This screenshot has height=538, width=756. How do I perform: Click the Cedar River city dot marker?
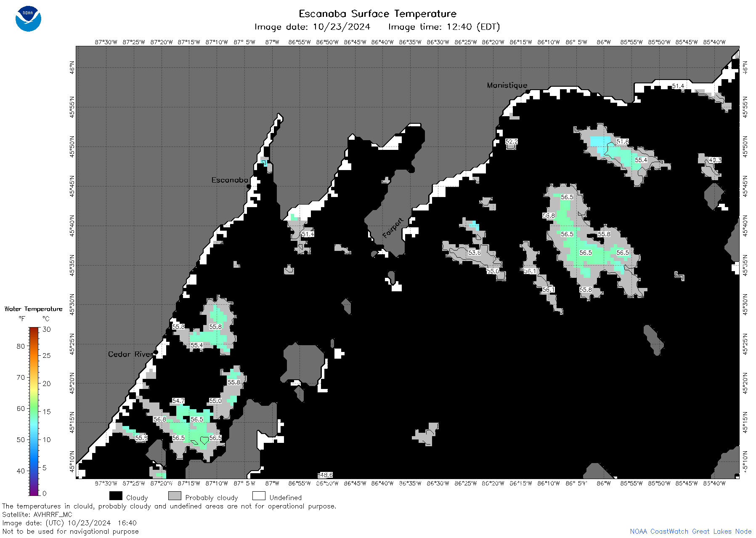click(x=156, y=352)
